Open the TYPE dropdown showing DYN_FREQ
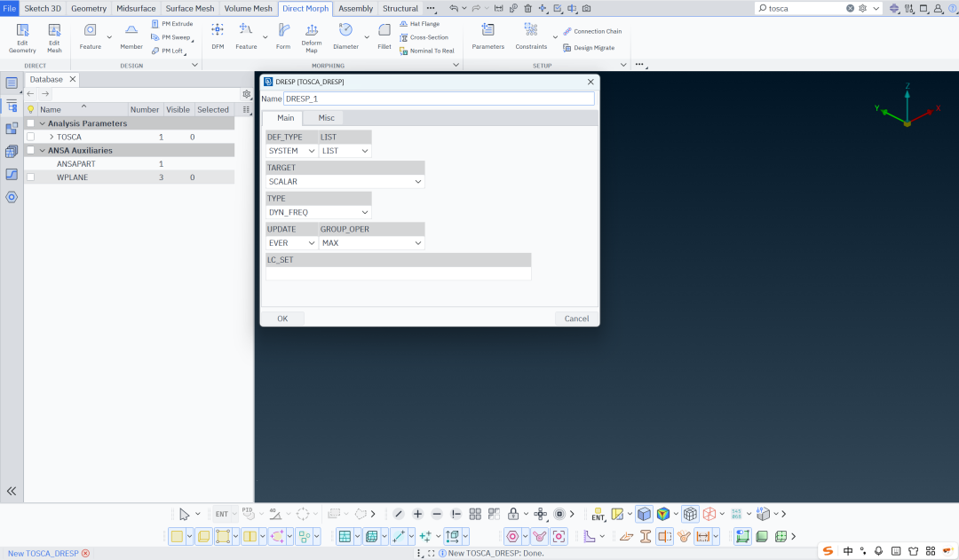The image size is (959, 560). point(319,212)
